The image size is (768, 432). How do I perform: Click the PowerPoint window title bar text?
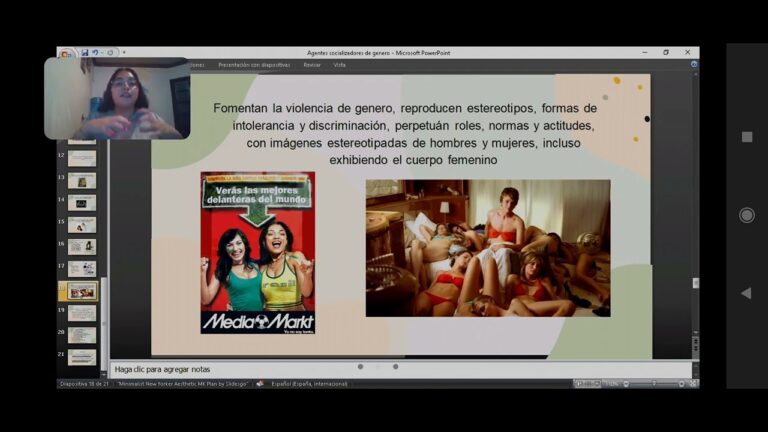click(x=378, y=53)
